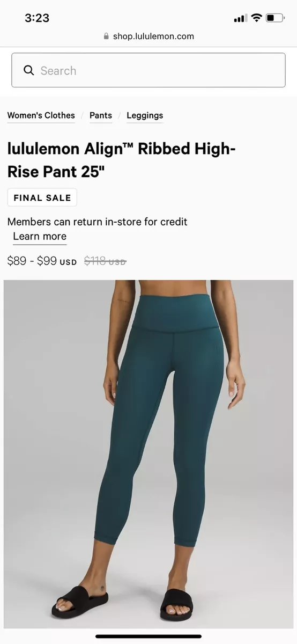Tap the Wi-Fi status icon

pyautogui.click(x=256, y=18)
